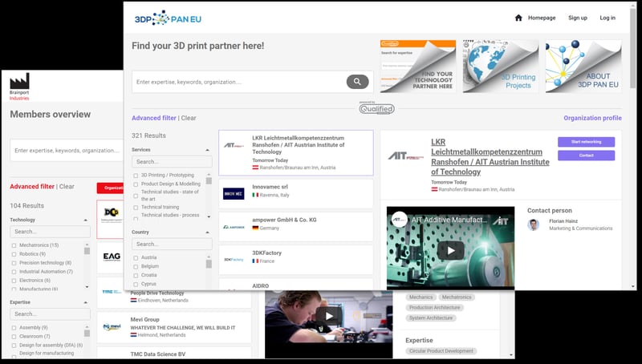Viewport: 642px width, 364px height.
Task: Open the Sign up menu item
Action: pyautogui.click(x=578, y=18)
